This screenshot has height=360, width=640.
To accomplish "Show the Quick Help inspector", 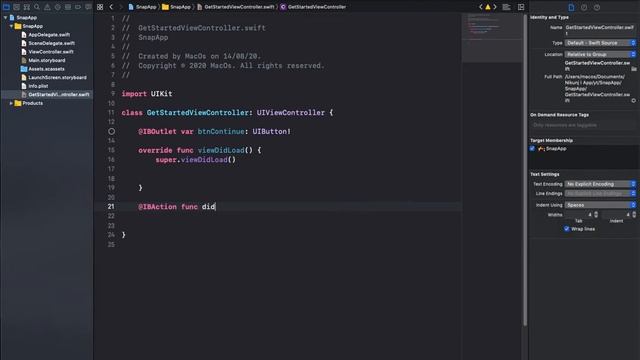I will pyautogui.click(x=597, y=7).
